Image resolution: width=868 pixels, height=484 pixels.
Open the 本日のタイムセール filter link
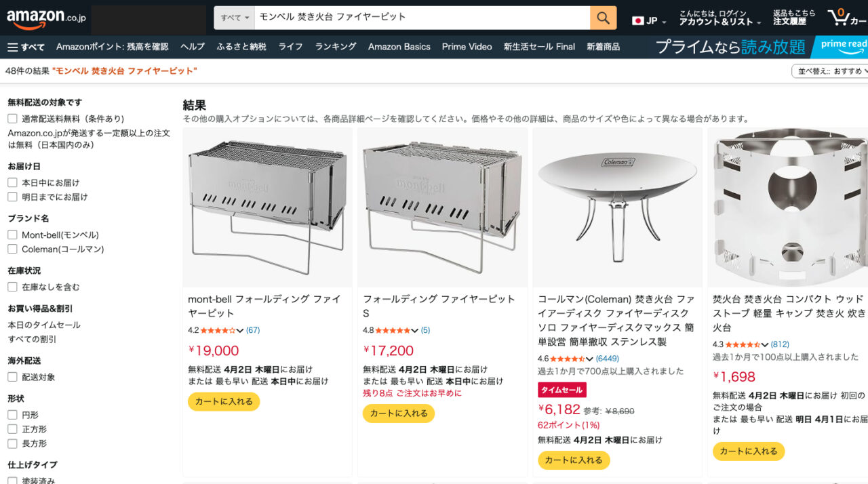(44, 325)
